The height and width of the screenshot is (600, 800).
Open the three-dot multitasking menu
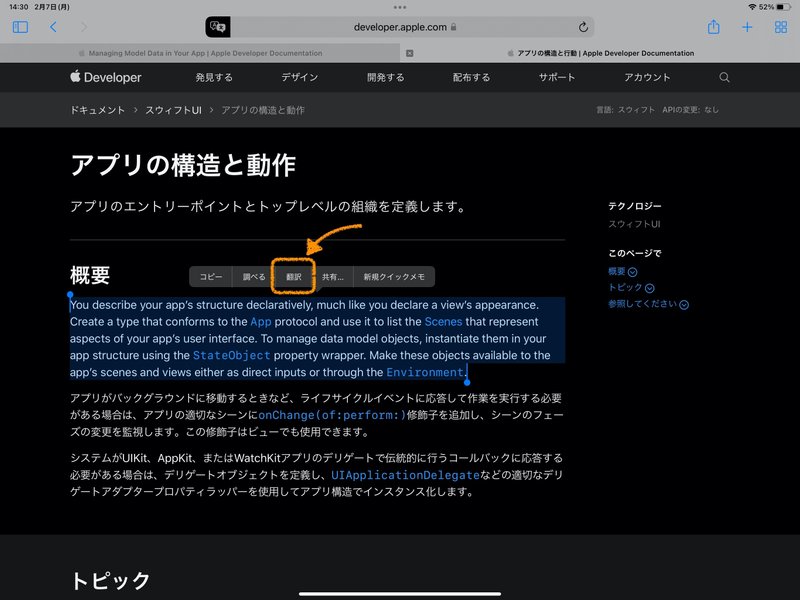[400, 7]
